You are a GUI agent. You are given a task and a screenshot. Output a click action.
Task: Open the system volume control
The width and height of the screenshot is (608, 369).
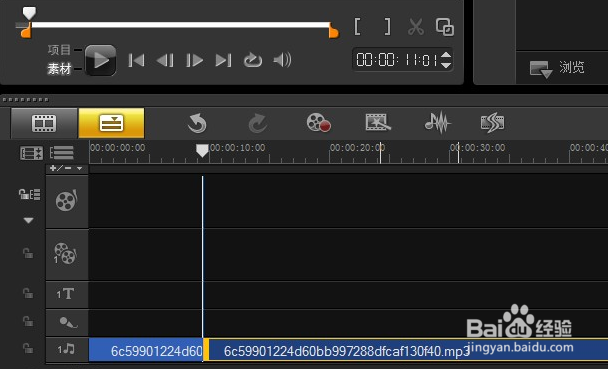tap(282, 60)
